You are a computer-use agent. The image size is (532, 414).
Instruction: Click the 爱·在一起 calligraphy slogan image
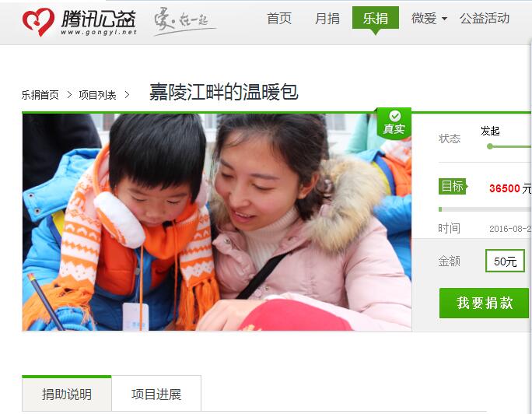tap(184, 21)
